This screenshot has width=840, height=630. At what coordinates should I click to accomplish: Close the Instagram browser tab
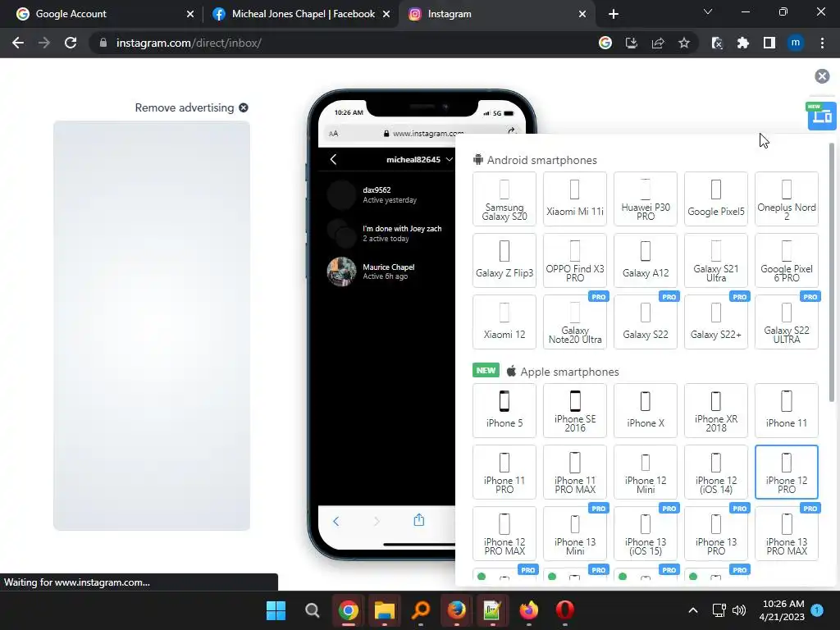[582, 14]
